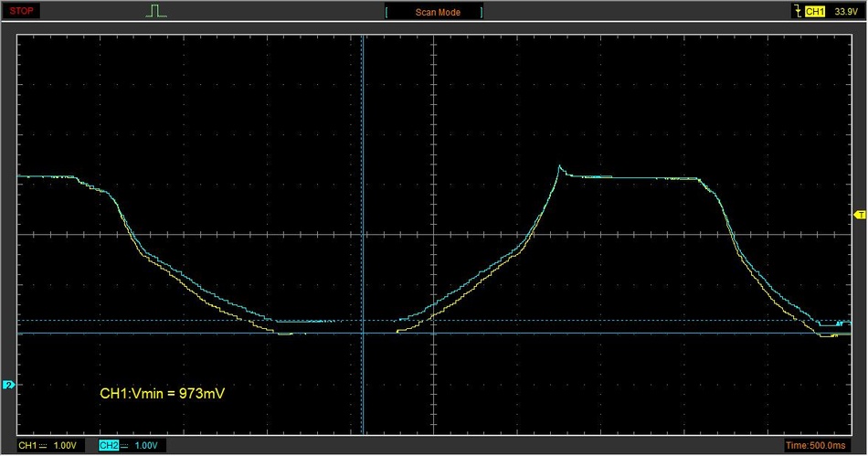Select the yellow CH1 trigger source badge

coord(815,12)
